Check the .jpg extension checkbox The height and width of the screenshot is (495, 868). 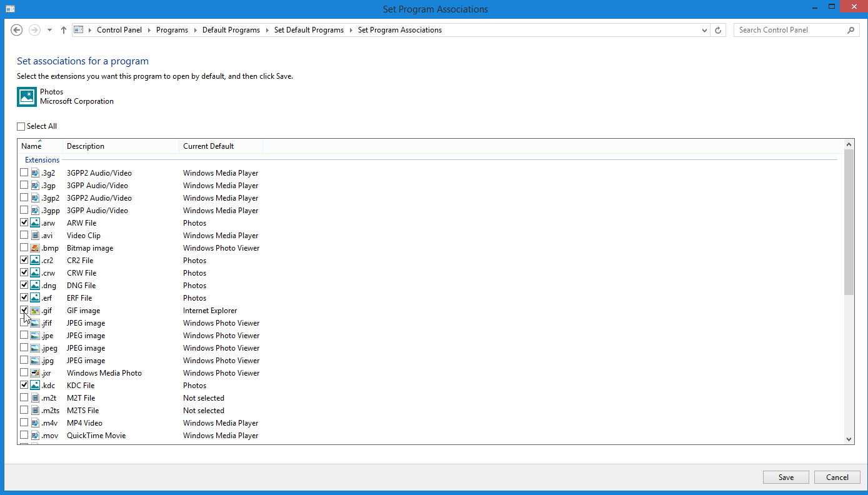pyautogui.click(x=24, y=360)
